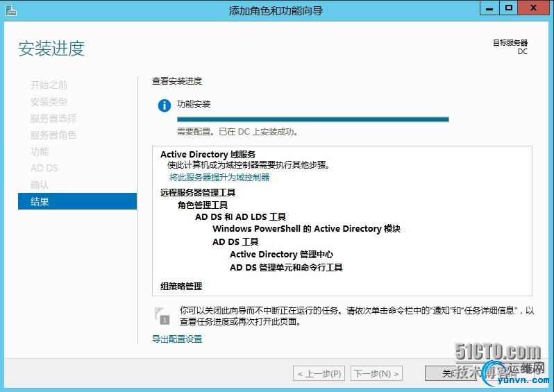Select the 结果 step in sidebar
Viewport: 554px width, 392px height.
77,201
